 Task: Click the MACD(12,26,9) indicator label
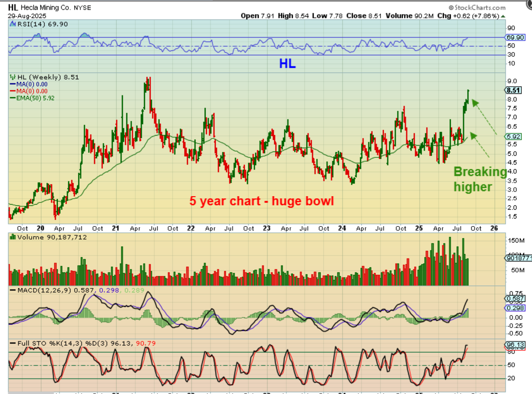click(41, 290)
